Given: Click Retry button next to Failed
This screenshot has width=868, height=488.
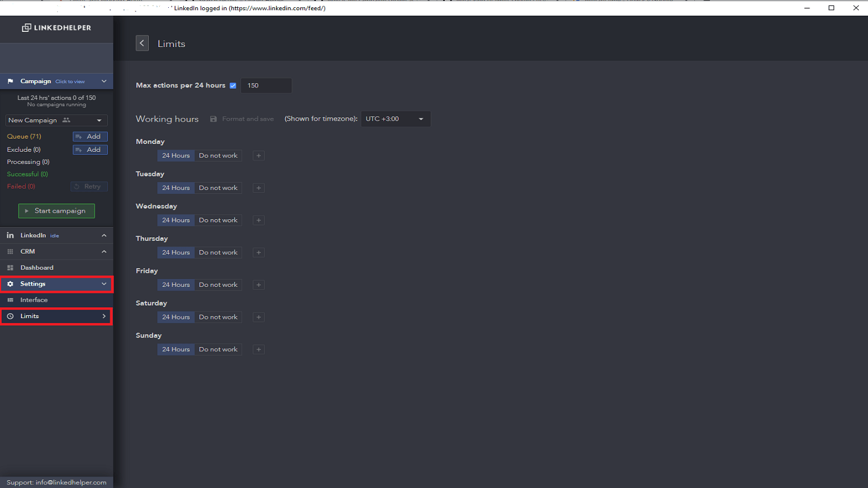Looking at the screenshot, I should (x=89, y=187).
